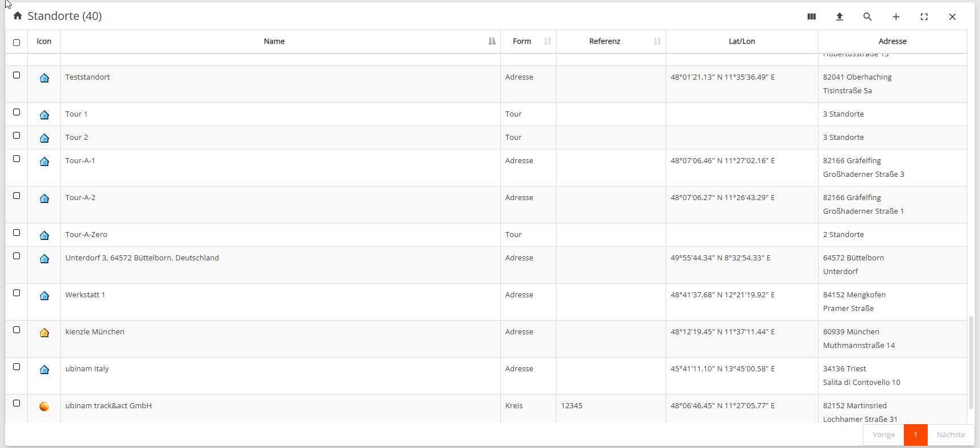980x448 pixels.
Task: Toggle fullscreen view icon
Action: tap(924, 16)
